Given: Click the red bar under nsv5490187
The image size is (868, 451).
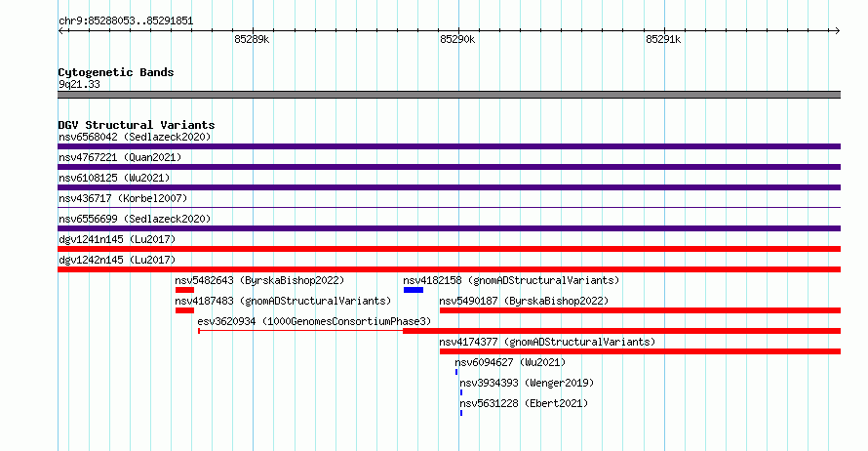Looking at the screenshot, I should [x=640, y=310].
